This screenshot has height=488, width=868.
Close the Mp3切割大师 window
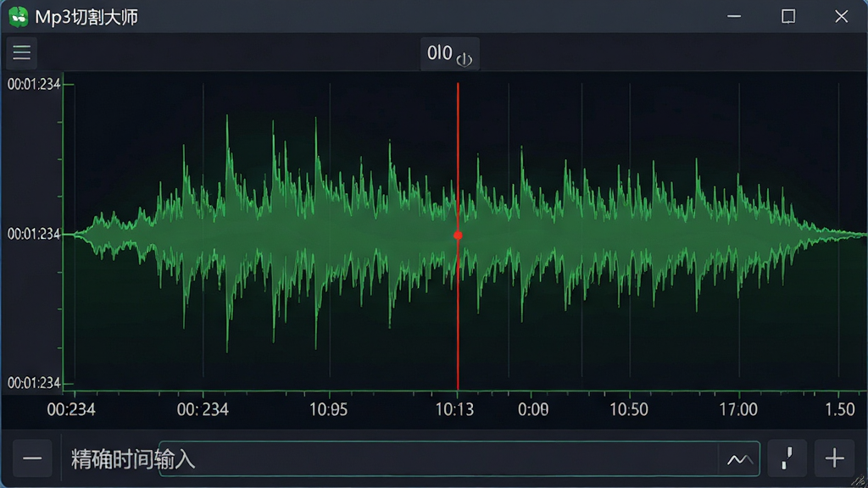[x=842, y=17]
